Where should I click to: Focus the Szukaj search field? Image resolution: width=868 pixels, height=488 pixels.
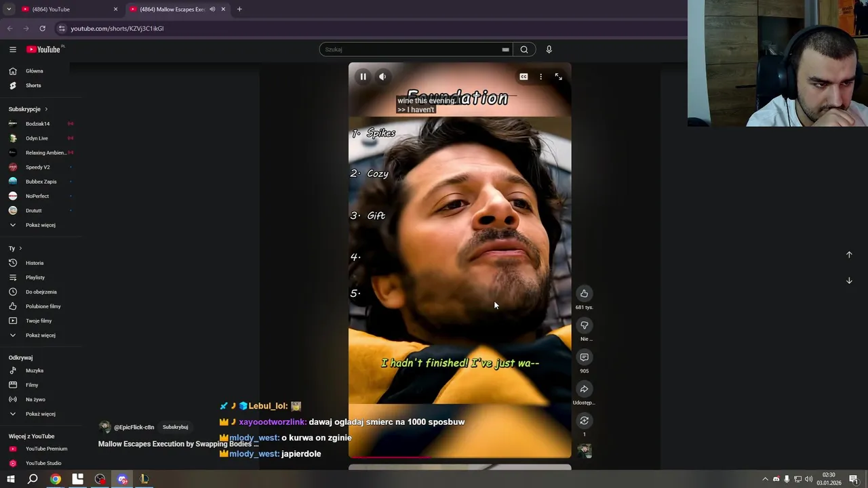coord(410,49)
